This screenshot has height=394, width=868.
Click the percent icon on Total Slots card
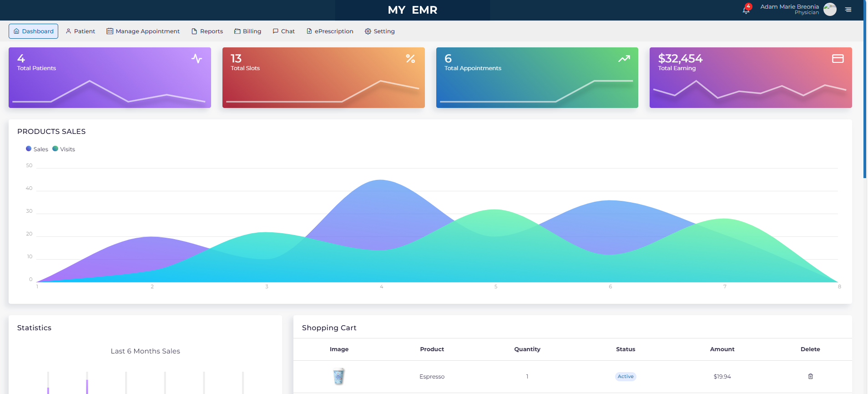click(410, 59)
